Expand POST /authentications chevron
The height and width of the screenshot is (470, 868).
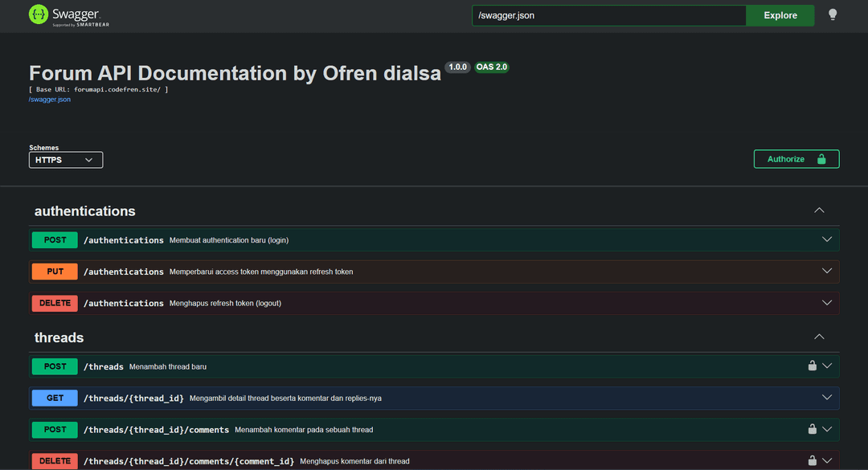pyautogui.click(x=826, y=239)
